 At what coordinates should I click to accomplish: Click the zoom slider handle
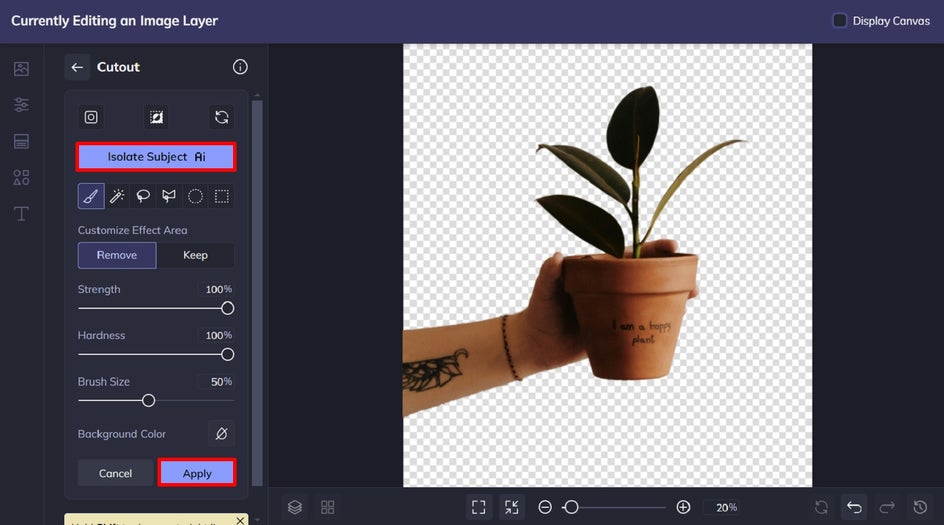point(571,508)
